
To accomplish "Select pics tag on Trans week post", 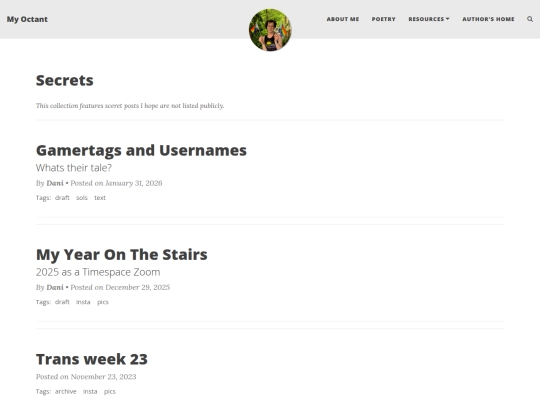I will click(110, 392).
